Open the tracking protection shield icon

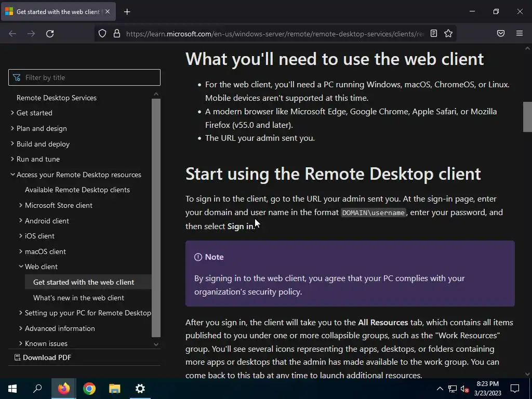pyautogui.click(x=102, y=34)
